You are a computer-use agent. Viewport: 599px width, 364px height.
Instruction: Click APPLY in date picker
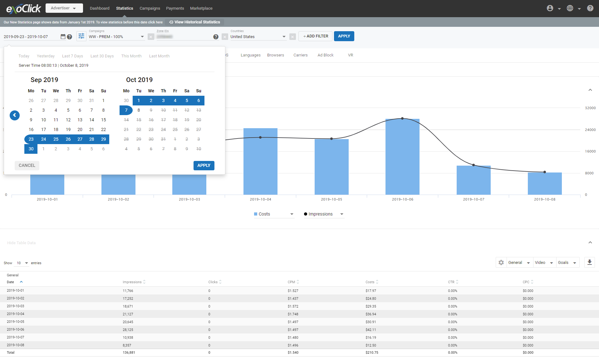coord(204,165)
